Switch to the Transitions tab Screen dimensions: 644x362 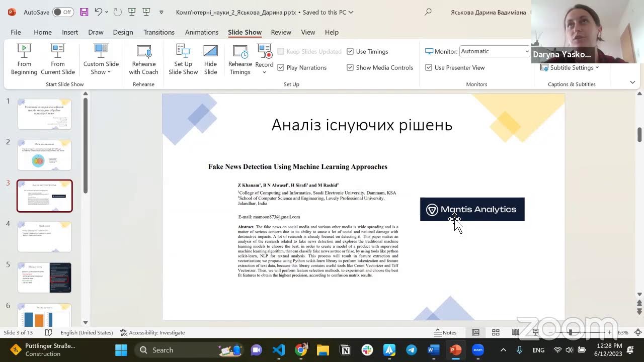159,32
